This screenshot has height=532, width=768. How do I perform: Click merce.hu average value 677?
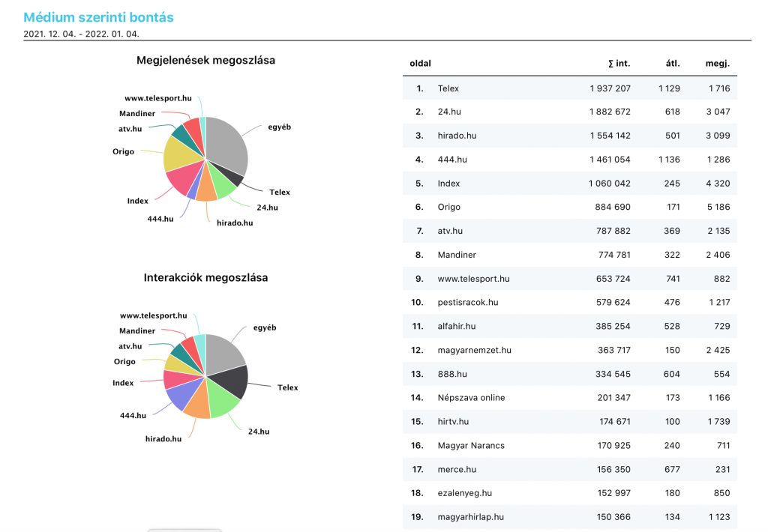[x=672, y=469]
